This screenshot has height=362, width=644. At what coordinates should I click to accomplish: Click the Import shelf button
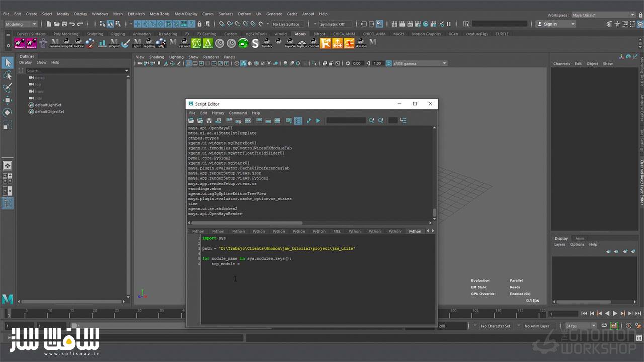coord(31,43)
